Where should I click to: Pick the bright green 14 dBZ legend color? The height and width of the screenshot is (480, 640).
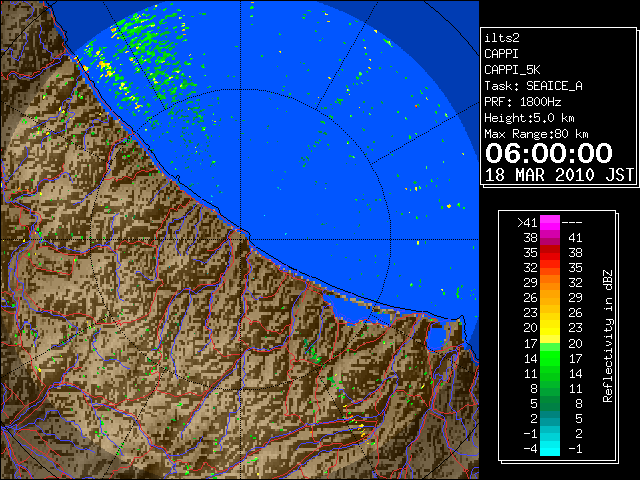coord(550,358)
